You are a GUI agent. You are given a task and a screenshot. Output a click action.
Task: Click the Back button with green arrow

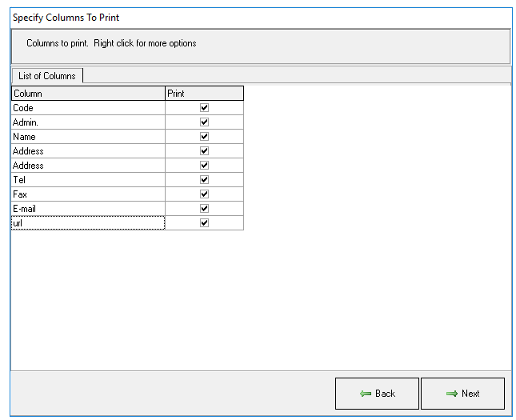point(377,394)
